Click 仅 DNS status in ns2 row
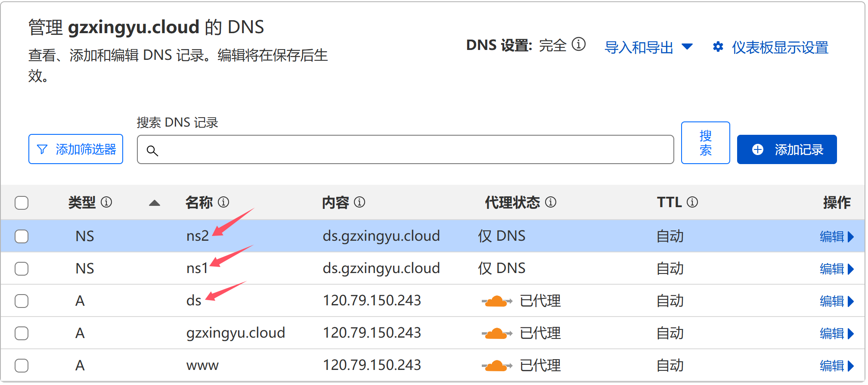Screen dimensions: 868x385 502,236
